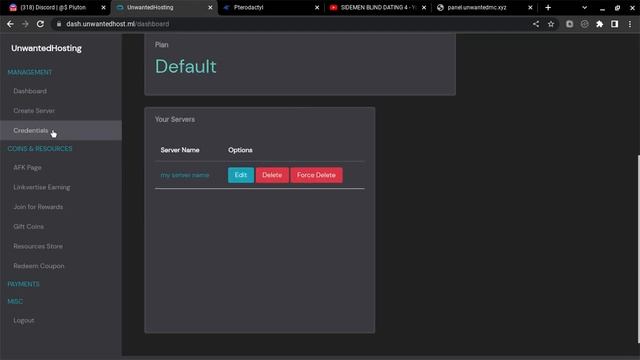Click the MISC section label
640x360 pixels.
[x=15, y=301]
